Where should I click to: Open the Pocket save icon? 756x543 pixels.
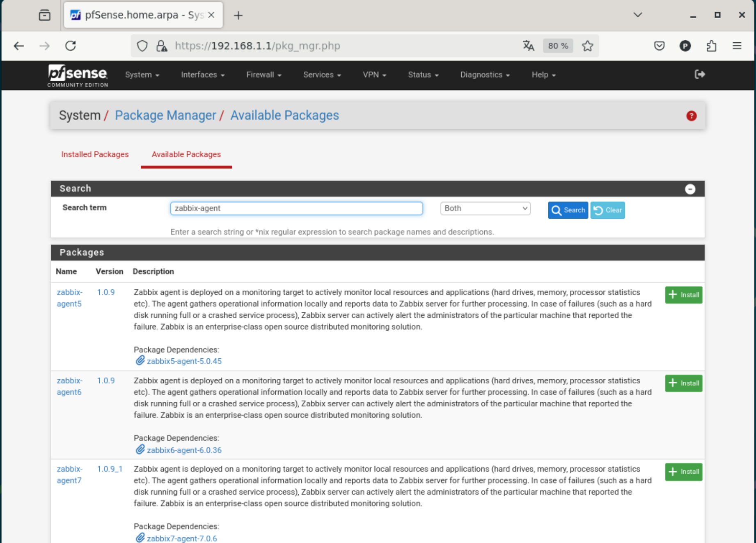coord(659,46)
